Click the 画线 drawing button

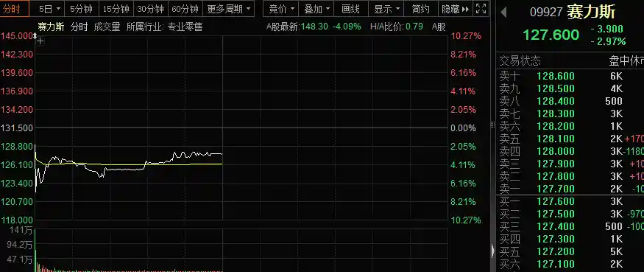[x=351, y=9]
